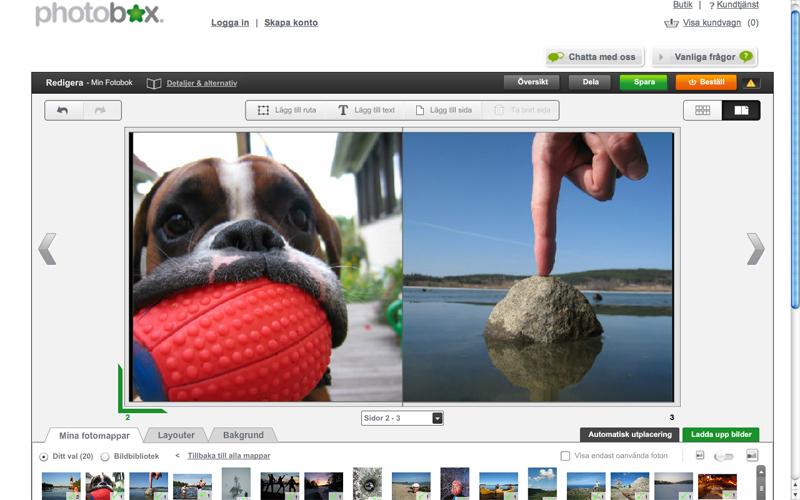Open the Bakgrund tab
Viewport: 800px width, 500px height.
point(243,435)
